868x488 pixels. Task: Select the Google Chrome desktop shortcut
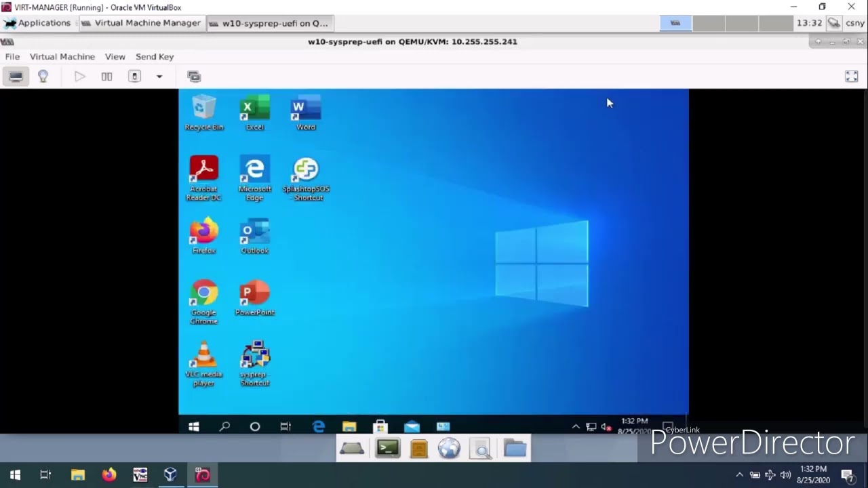coord(204,302)
